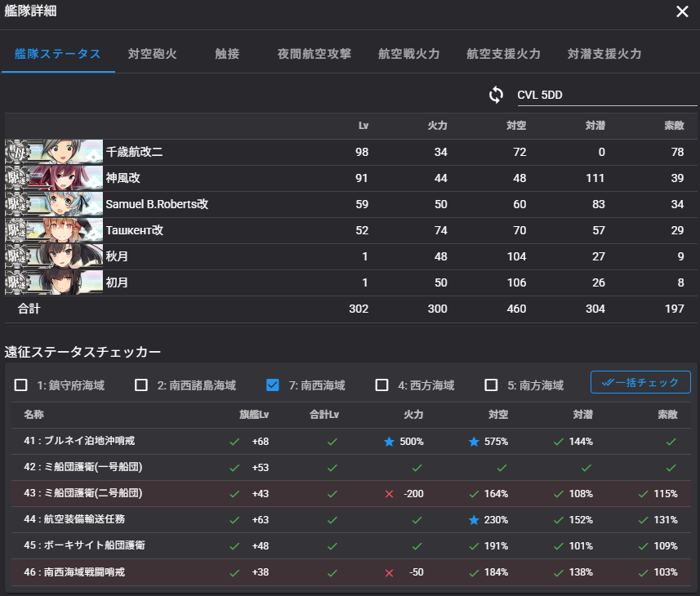This screenshot has height=596, width=700.
Task: Uncheck the 7: 南西海域 checkbox
Action: pyautogui.click(x=273, y=385)
